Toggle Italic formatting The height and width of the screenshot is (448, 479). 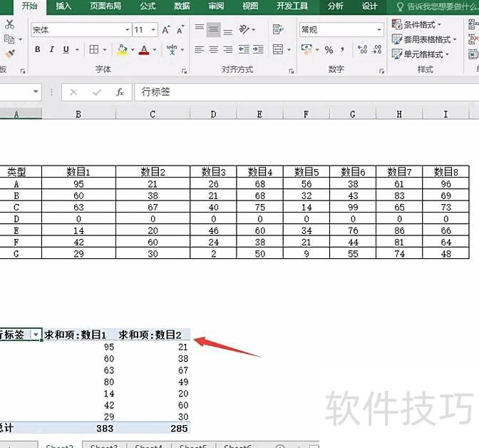pos(51,49)
